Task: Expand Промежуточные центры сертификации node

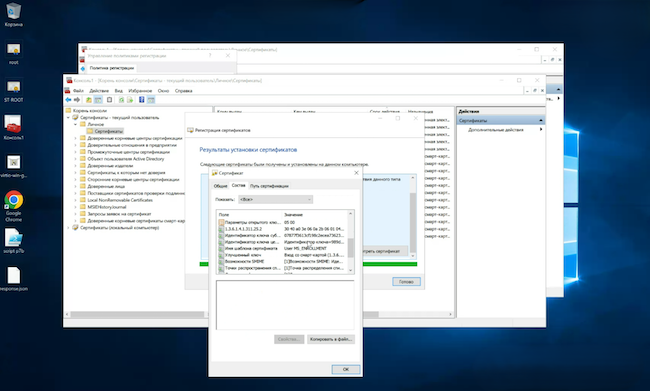Action: (75, 152)
